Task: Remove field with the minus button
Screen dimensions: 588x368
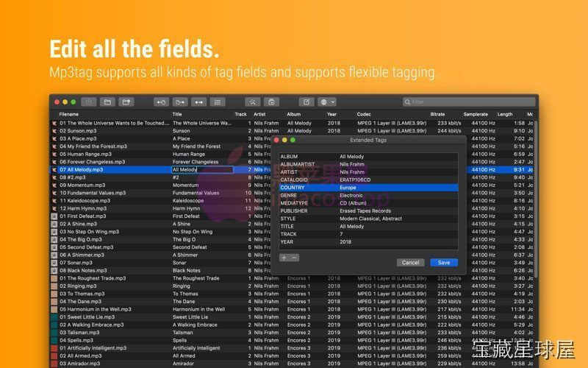Action: [x=295, y=258]
